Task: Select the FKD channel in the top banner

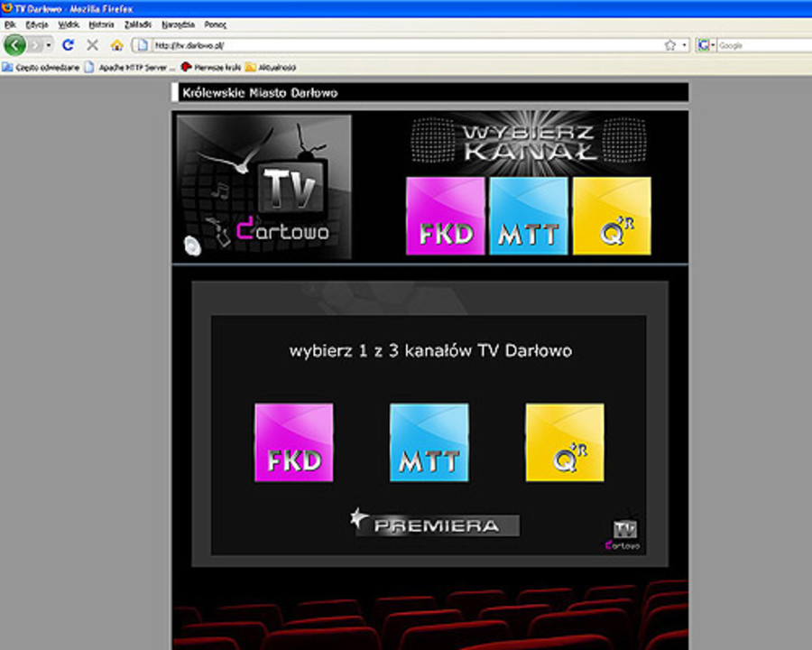Action: tap(446, 217)
